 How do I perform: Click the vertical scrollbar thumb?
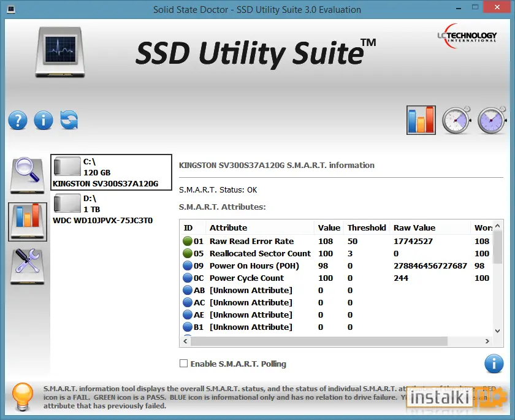click(x=498, y=247)
